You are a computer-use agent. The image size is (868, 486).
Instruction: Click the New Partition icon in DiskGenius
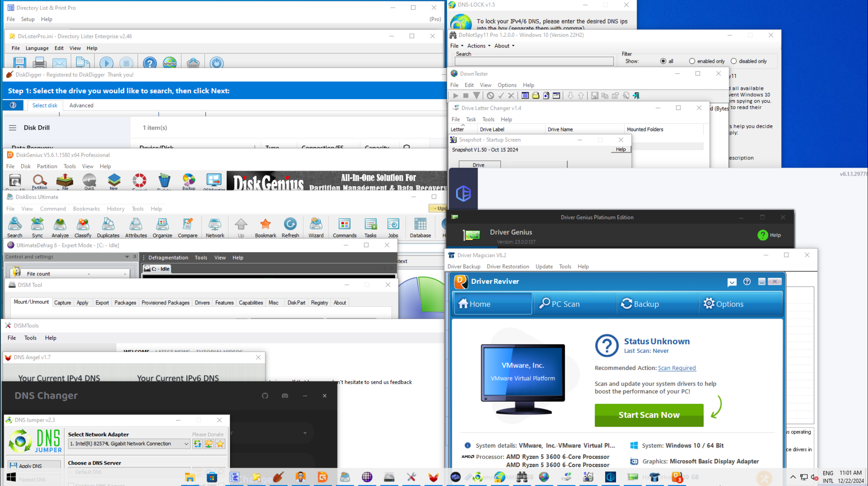(114, 181)
